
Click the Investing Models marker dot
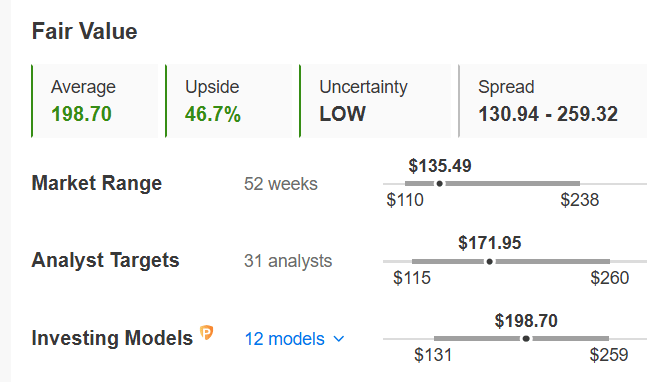coord(526,339)
